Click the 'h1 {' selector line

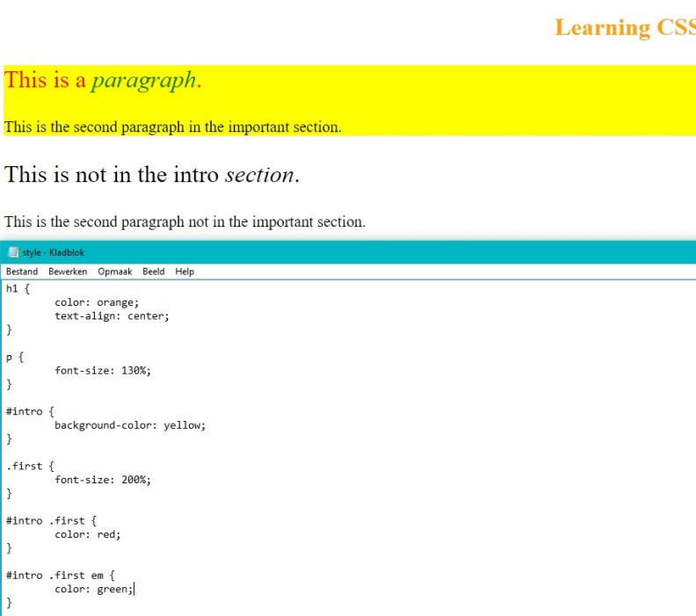point(18,289)
